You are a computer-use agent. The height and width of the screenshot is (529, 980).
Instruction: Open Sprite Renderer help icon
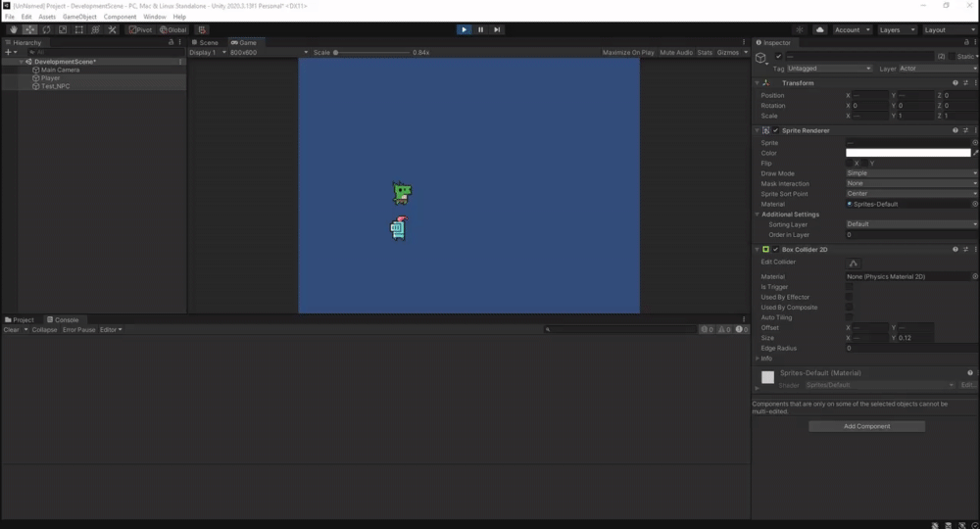pyautogui.click(x=955, y=130)
